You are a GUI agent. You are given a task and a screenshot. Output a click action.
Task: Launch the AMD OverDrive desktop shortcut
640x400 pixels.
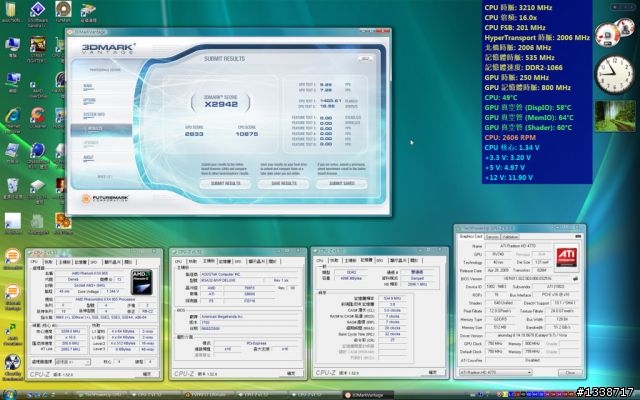(x=38, y=88)
